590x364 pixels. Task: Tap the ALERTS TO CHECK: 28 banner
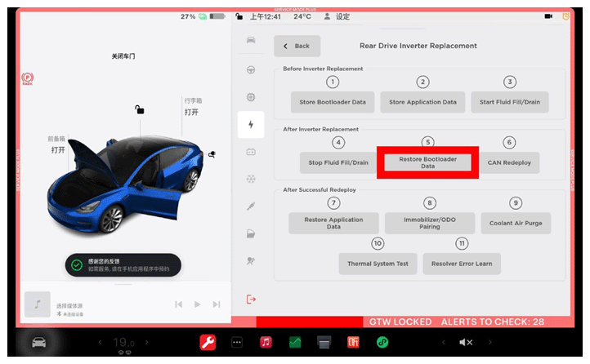(492, 322)
